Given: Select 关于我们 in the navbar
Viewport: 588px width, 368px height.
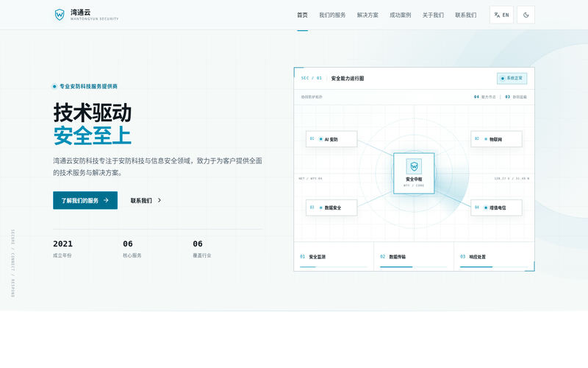Looking at the screenshot, I should click(433, 15).
